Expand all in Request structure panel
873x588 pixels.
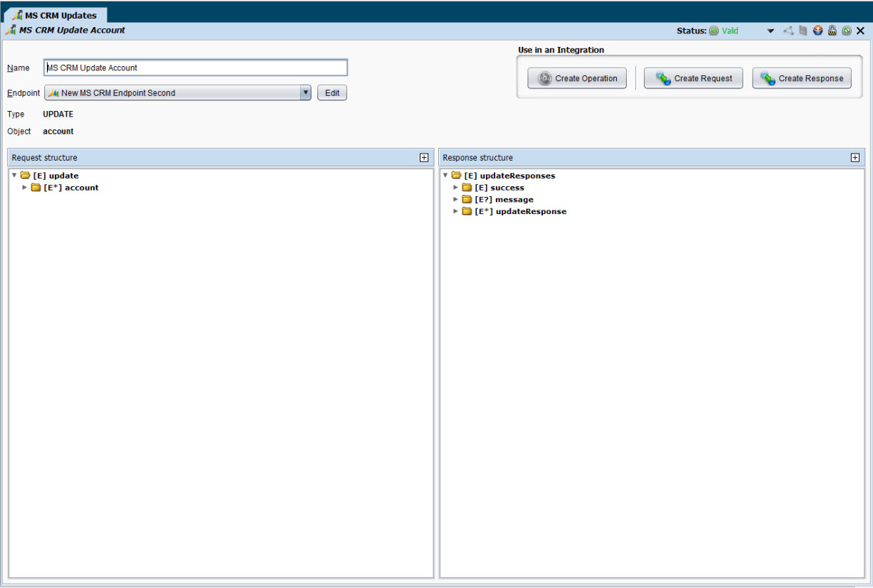click(x=424, y=158)
